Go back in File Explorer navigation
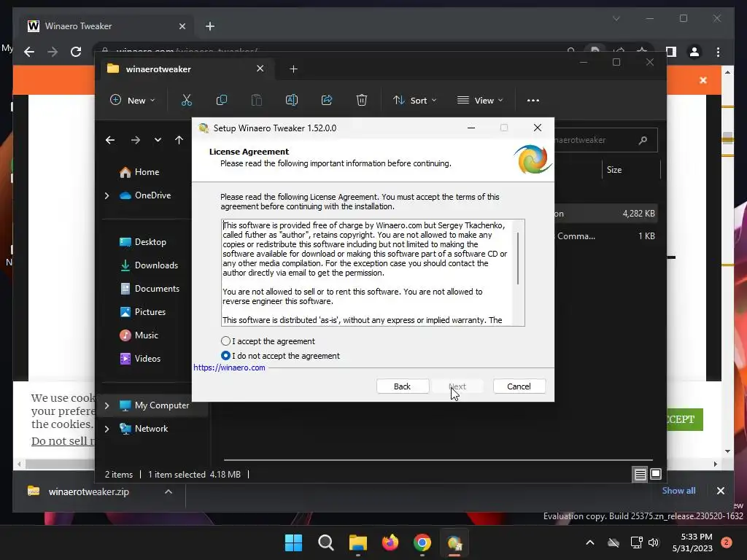Viewport: 747px width, 560px height. (x=110, y=140)
